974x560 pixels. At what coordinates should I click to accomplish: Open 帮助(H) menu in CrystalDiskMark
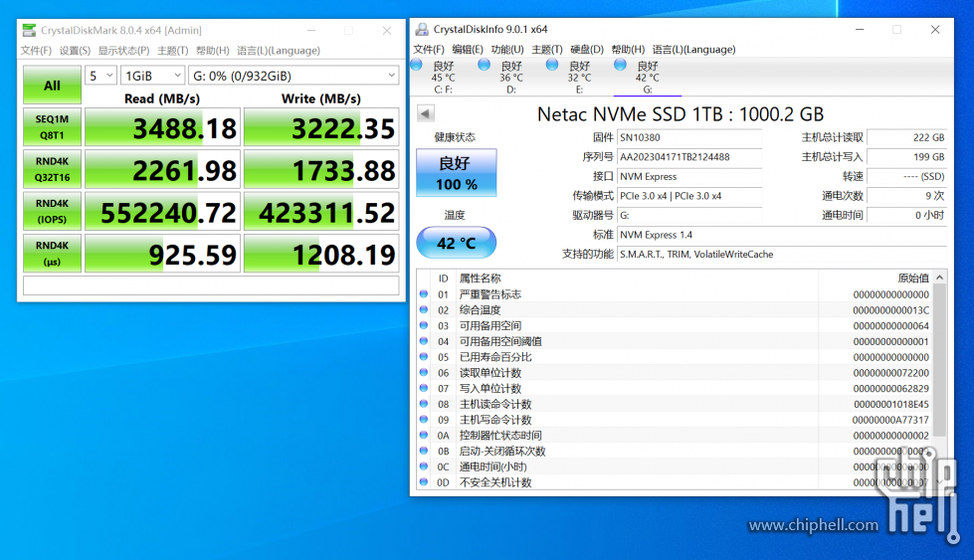pos(213,51)
